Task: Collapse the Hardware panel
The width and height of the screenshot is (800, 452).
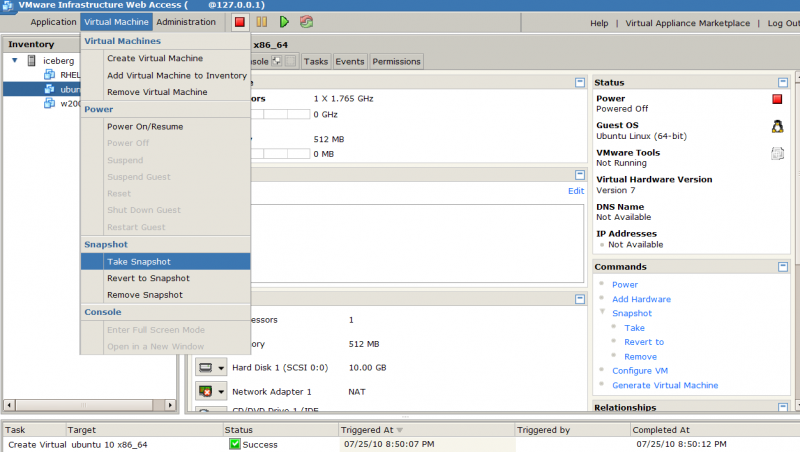Action: (580, 299)
